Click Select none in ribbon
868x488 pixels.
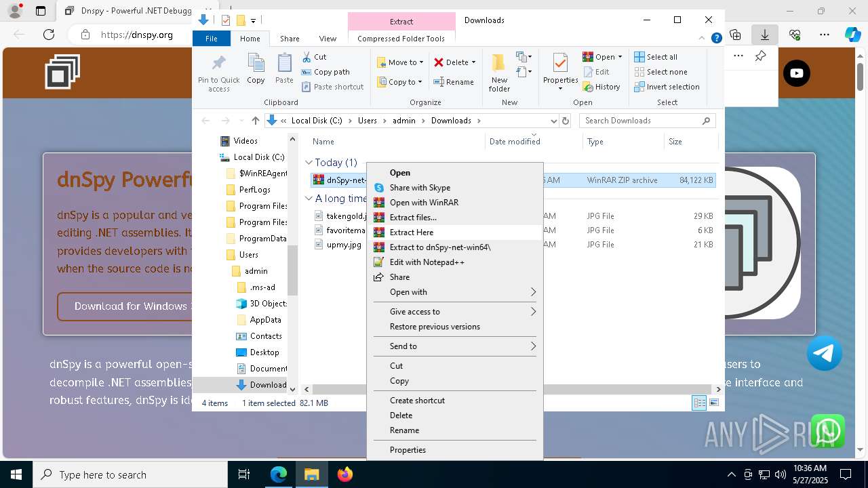tap(660, 72)
